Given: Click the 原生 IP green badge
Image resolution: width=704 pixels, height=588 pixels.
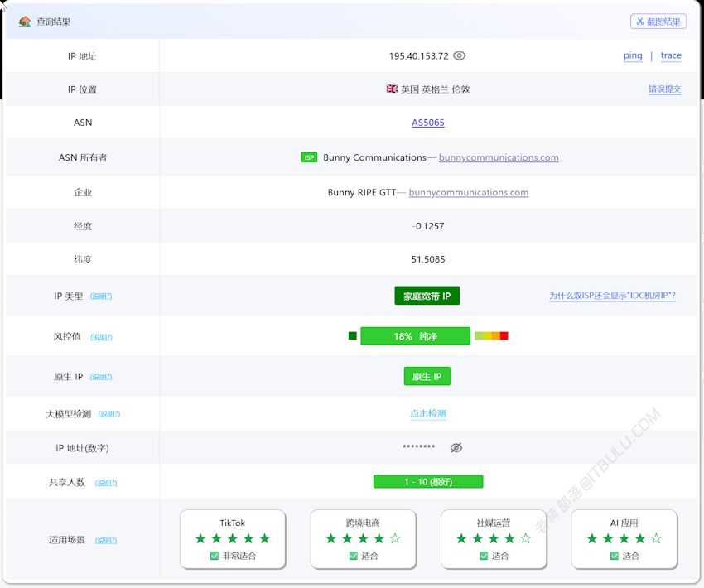Looking at the screenshot, I should click(x=427, y=377).
